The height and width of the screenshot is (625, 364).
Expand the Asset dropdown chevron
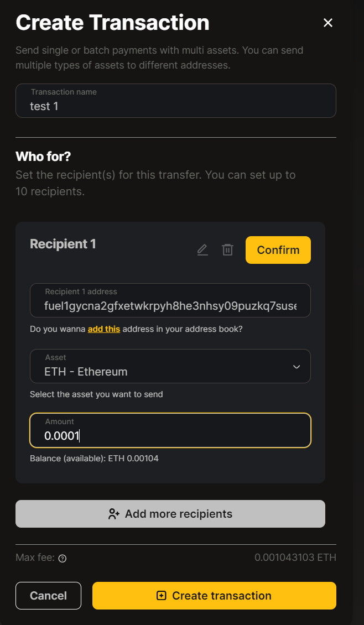(x=296, y=367)
